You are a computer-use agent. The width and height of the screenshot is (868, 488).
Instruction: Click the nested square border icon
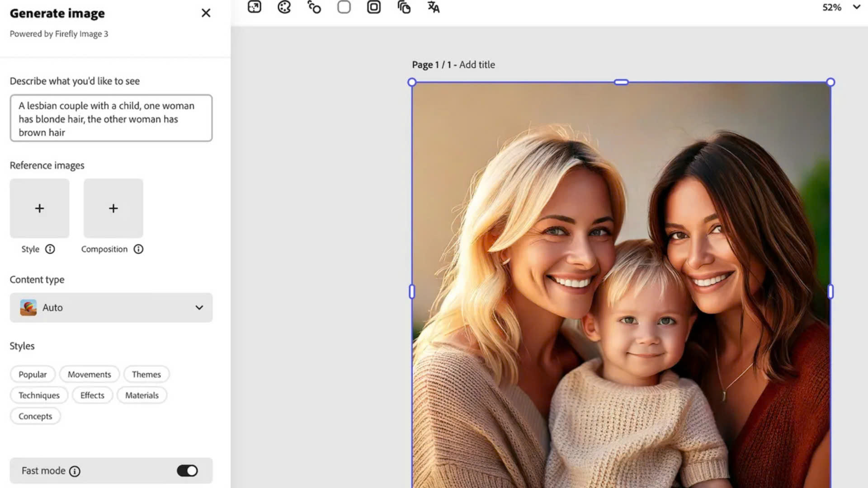[x=373, y=7]
